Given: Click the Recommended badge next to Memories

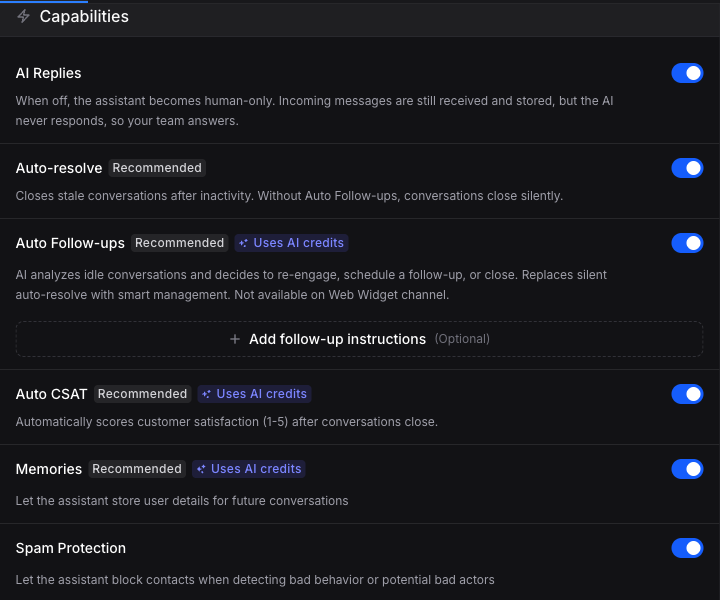Looking at the screenshot, I should pos(137,469).
